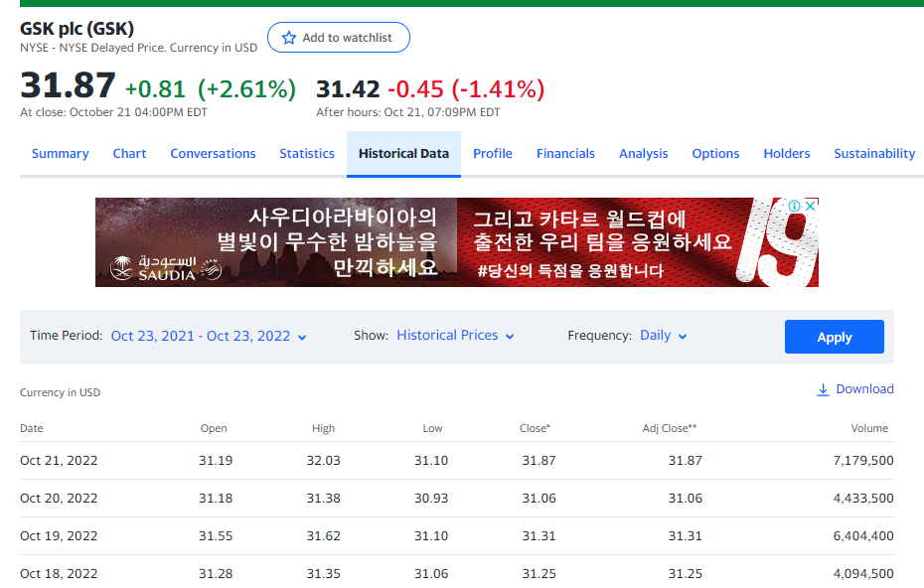Click the 30.93 low value
Screen dimensions: 924x588
tap(431, 499)
